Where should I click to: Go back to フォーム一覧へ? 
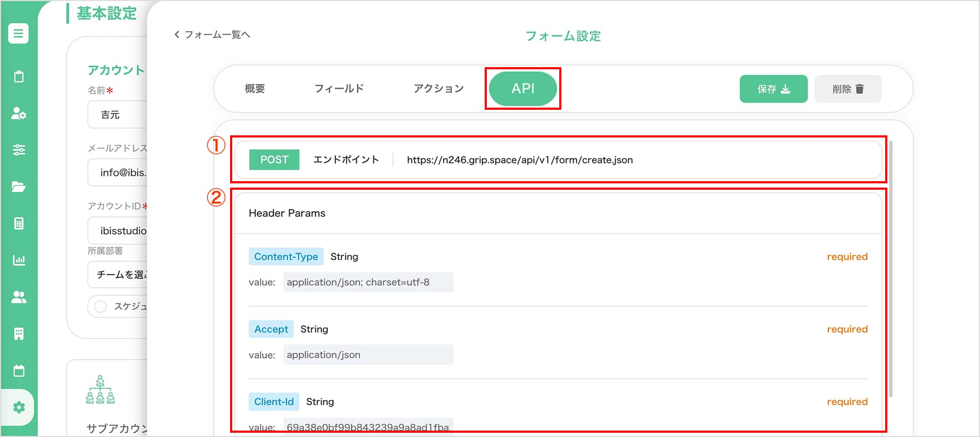coord(212,35)
